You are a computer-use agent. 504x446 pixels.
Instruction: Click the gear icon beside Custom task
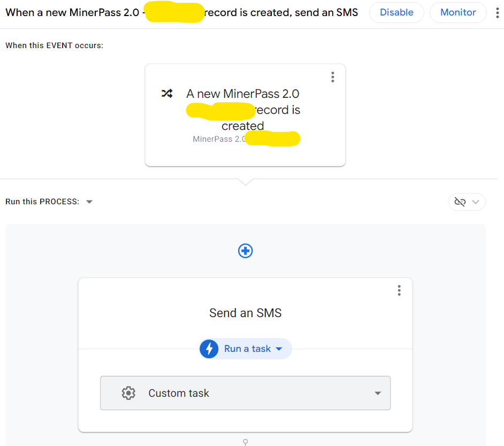[128, 393]
